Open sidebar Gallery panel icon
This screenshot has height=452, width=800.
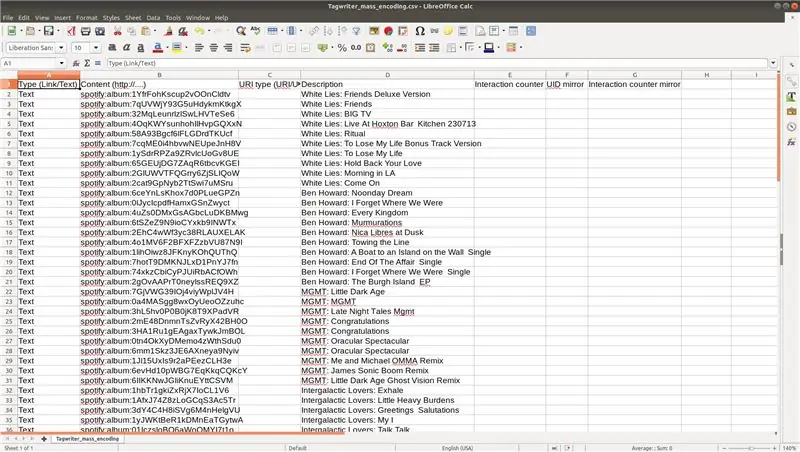(x=791, y=111)
